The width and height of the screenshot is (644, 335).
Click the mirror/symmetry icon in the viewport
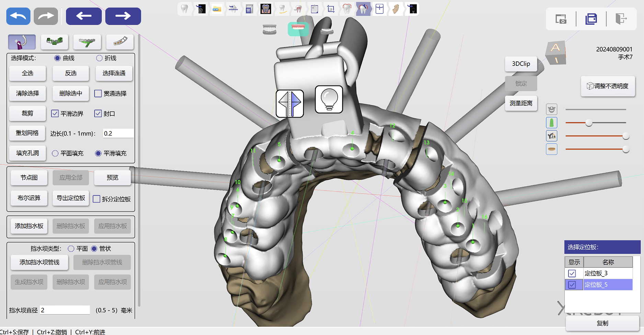290,103
